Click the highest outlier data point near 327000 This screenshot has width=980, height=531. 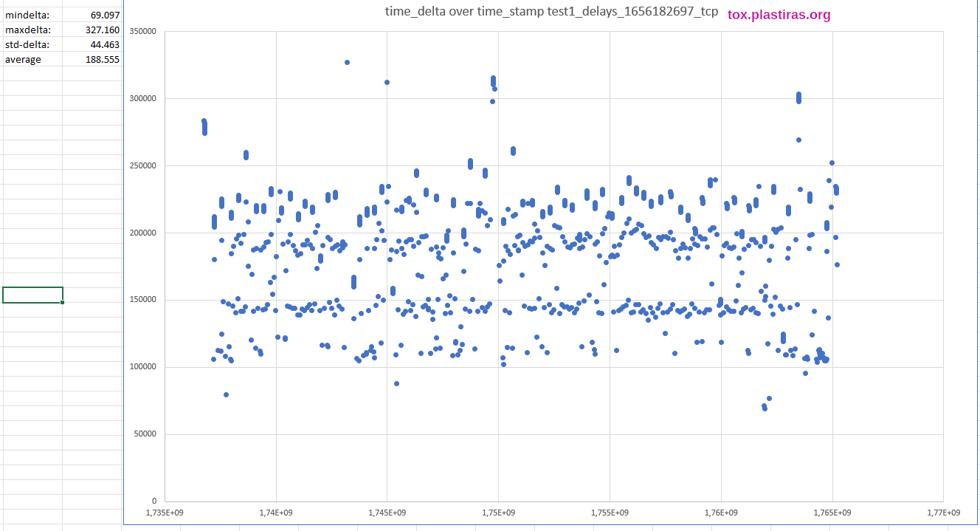point(346,61)
